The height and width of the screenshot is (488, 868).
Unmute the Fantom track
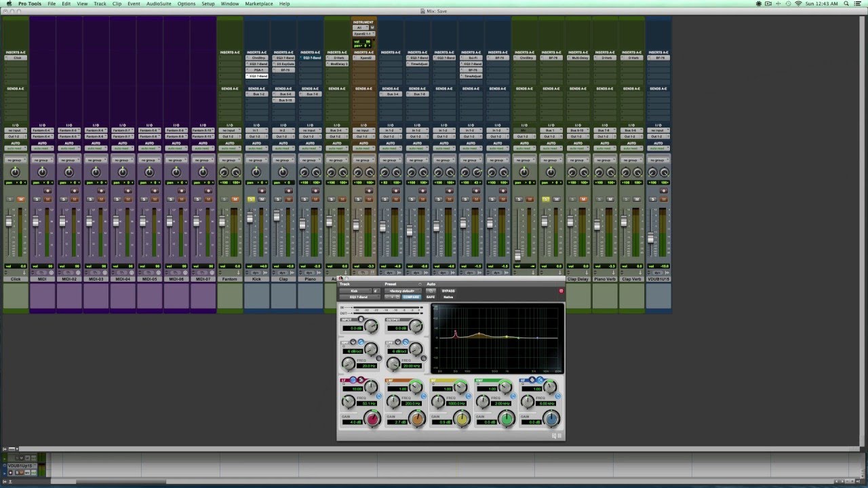coord(235,199)
